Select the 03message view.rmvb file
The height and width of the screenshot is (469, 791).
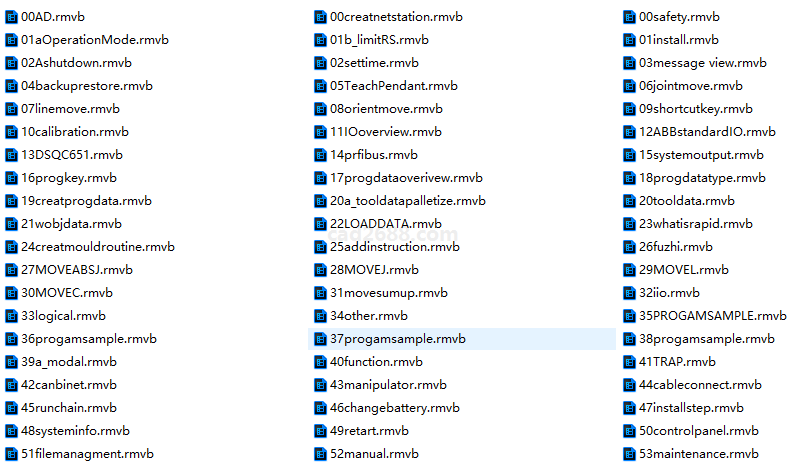coord(702,63)
